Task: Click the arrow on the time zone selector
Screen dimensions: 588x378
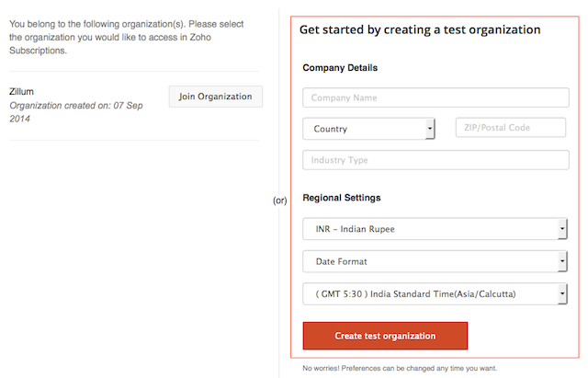Action: (x=562, y=295)
